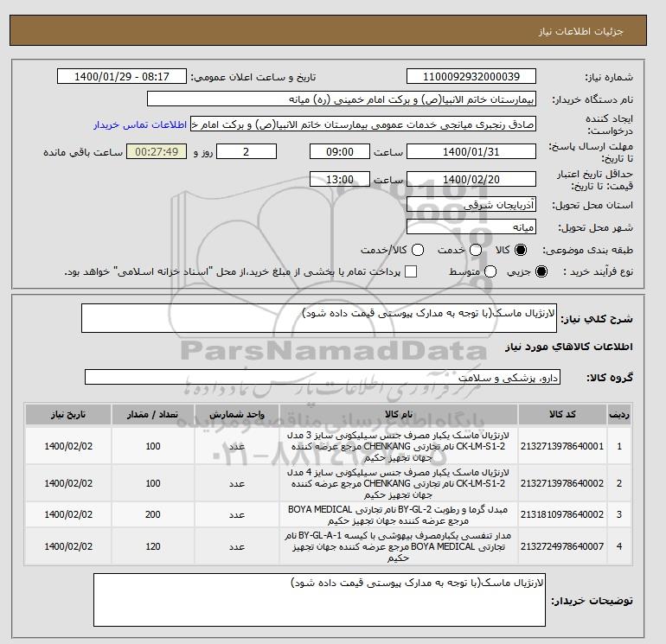Click product code 2132724978640007
This screenshot has height=644, width=666.
562,546
